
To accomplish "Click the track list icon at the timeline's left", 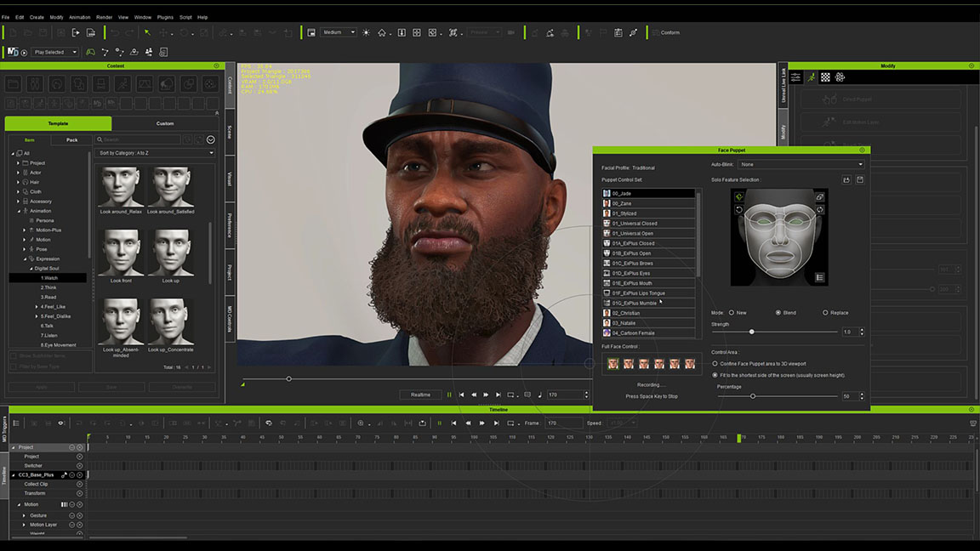I will pos(16,423).
